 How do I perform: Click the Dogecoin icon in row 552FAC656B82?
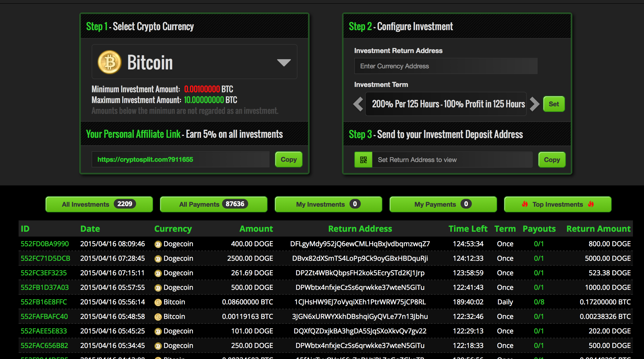click(x=158, y=346)
